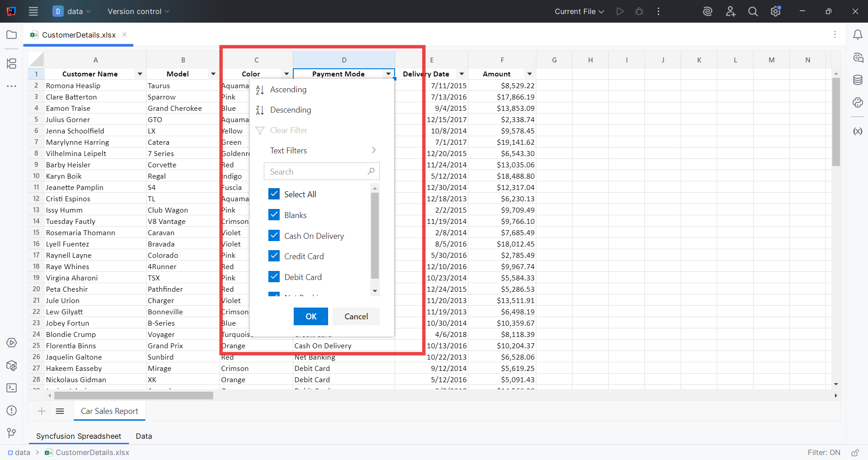868x460 pixels.
Task: Open the Search Everywhere magnifier
Action: (753, 11)
